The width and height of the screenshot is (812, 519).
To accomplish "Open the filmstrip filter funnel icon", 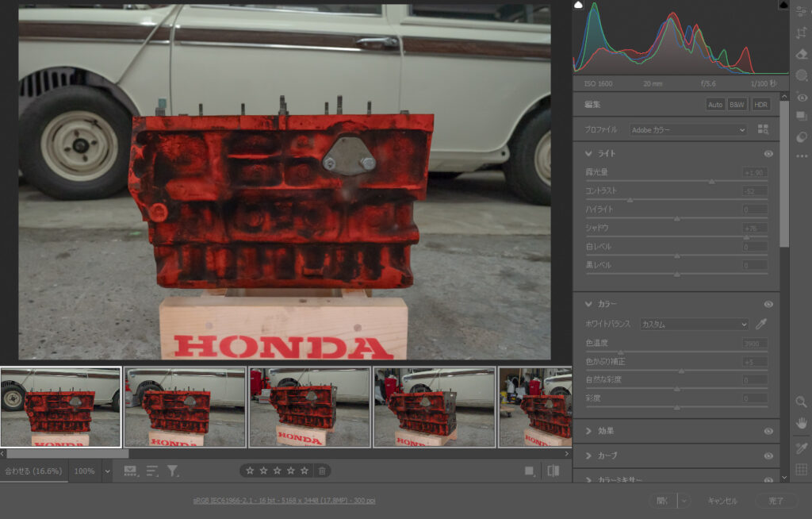I will pos(172,471).
